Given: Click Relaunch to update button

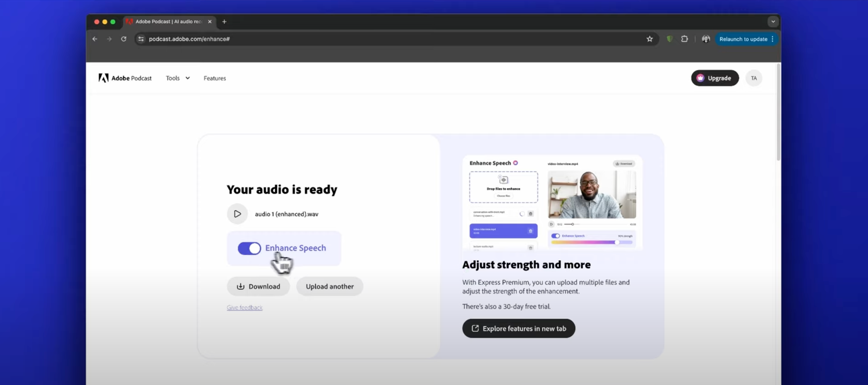Looking at the screenshot, I should (x=743, y=39).
